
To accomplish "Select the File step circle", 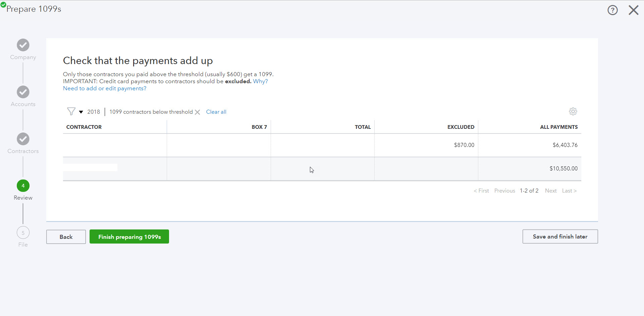I will point(23,232).
